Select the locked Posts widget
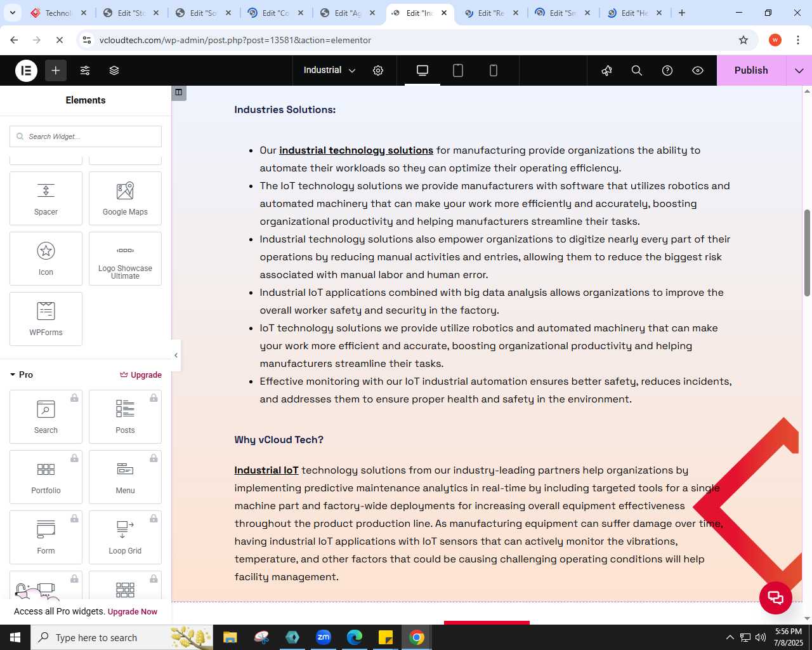This screenshot has height=650, width=812. [125, 416]
